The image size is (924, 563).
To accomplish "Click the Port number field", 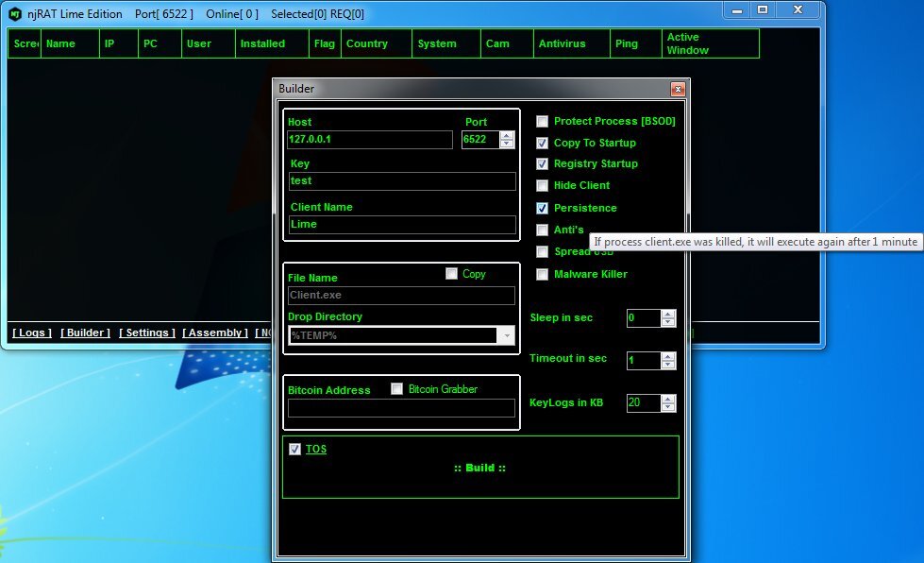I will click(x=480, y=140).
